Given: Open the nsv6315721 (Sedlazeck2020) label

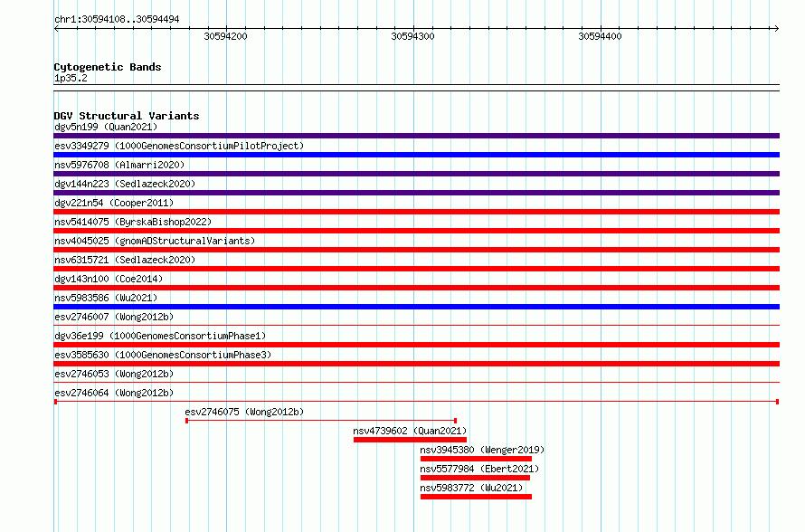Looking at the screenshot, I should pyautogui.click(x=125, y=260).
